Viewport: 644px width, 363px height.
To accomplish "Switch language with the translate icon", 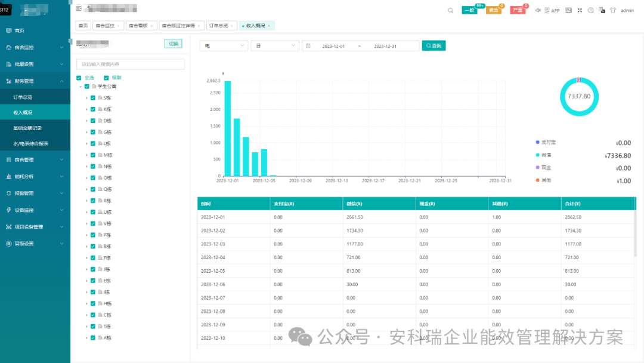I will [602, 10].
